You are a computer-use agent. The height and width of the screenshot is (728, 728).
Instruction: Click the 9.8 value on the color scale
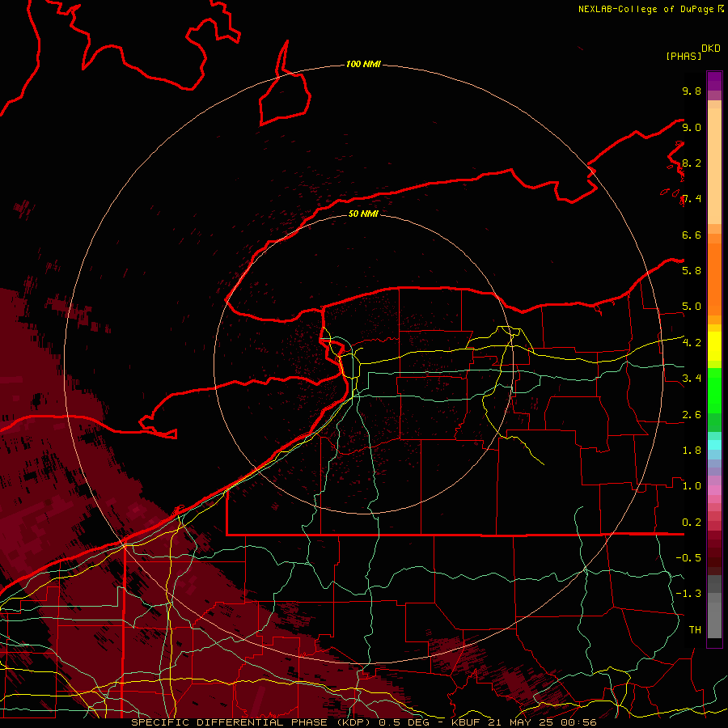click(692, 91)
